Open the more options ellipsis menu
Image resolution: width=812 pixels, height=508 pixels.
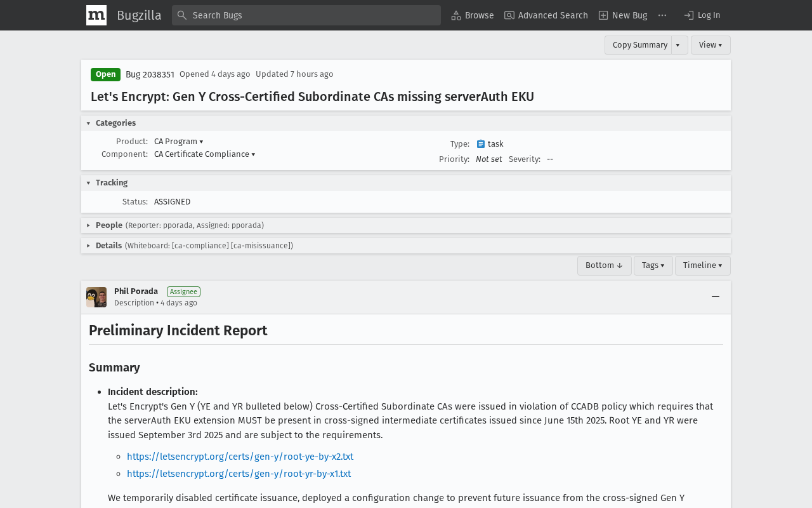click(x=662, y=15)
